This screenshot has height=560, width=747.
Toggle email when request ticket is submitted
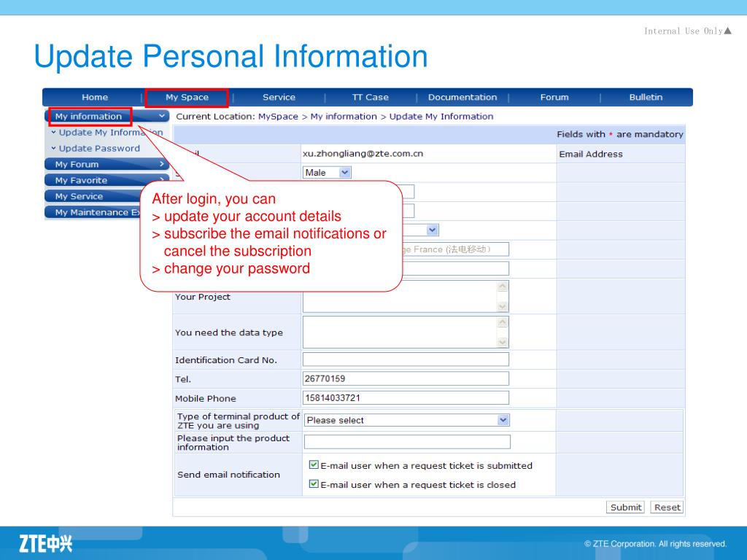pyautogui.click(x=314, y=464)
